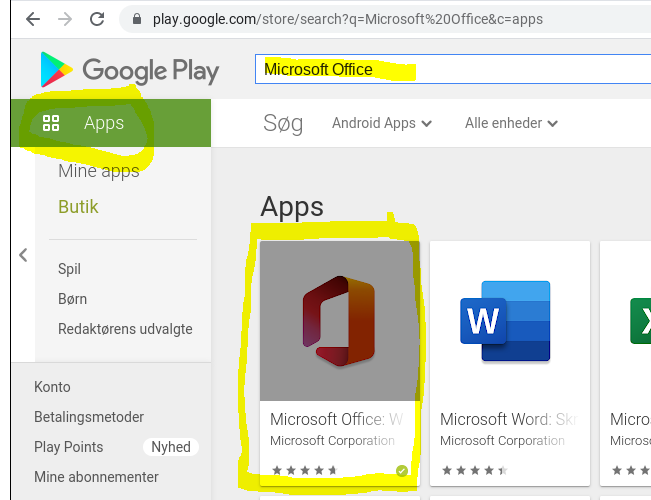
Task: Open Betalingsmetoder link
Action: coord(89,417)
